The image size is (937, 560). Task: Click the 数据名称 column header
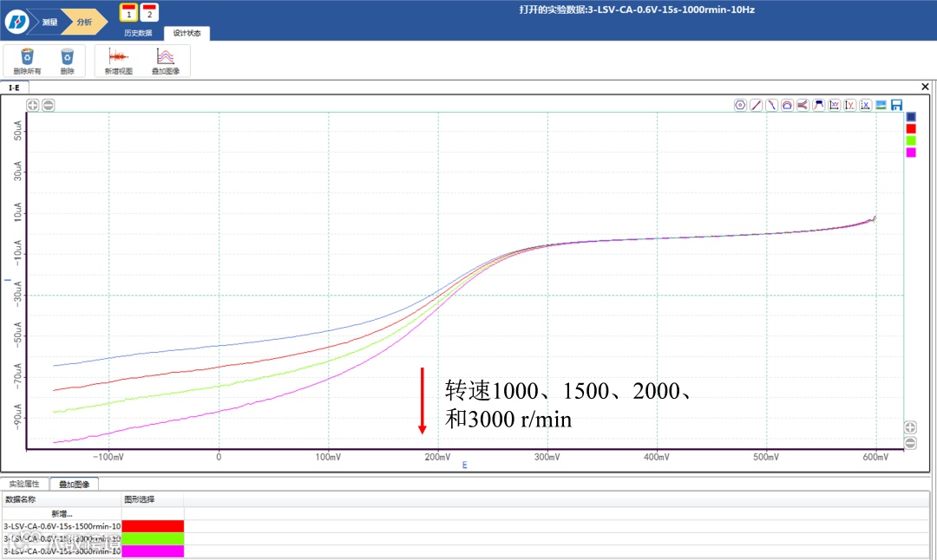click(62, 499)
